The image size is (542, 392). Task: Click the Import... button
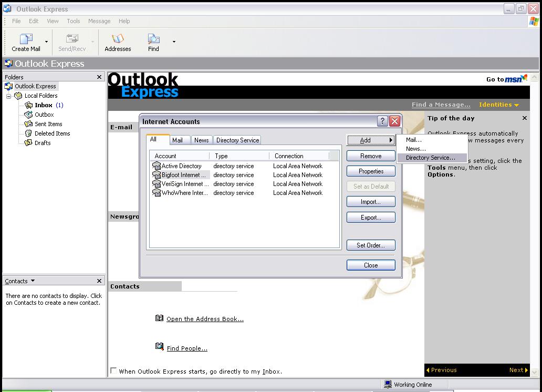tap(371, 202)
